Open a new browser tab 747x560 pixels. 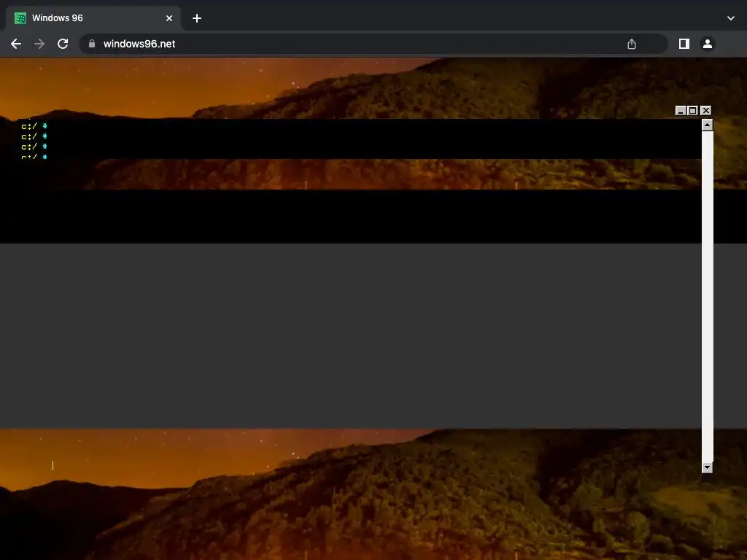[197, 18]
